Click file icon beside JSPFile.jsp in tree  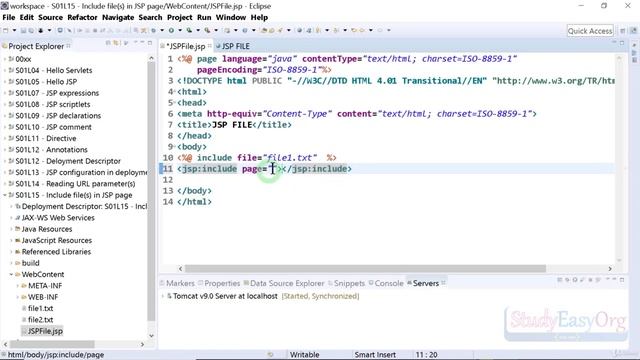[x=24, y=331]
